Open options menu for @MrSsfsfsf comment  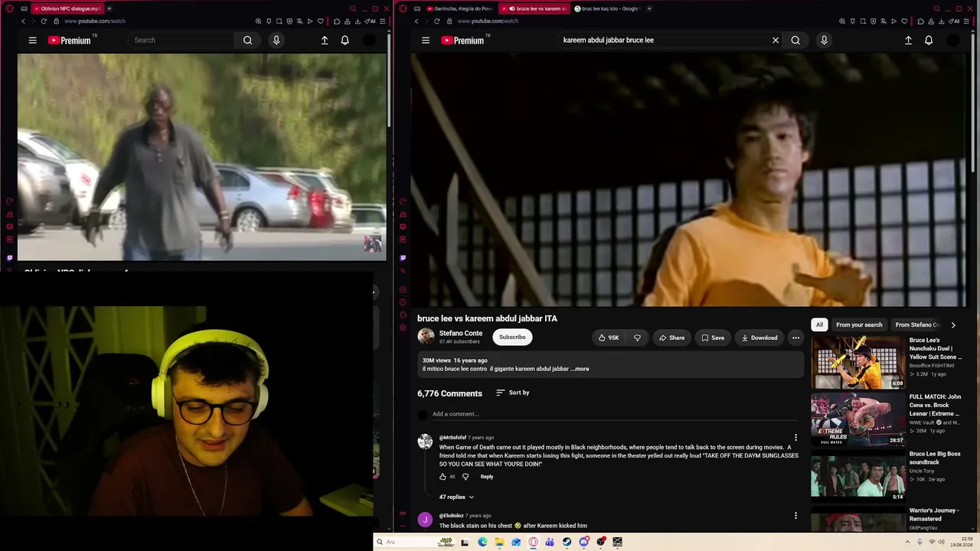[795, 438]
